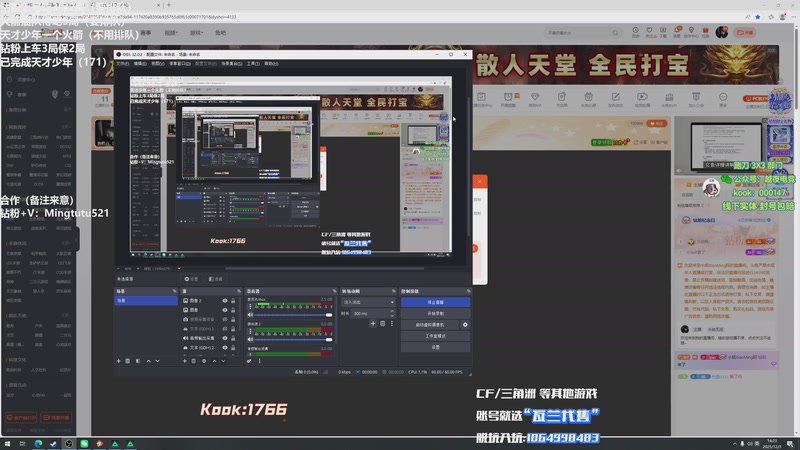Toggle visibility of 图像 source

coord(224,310)
